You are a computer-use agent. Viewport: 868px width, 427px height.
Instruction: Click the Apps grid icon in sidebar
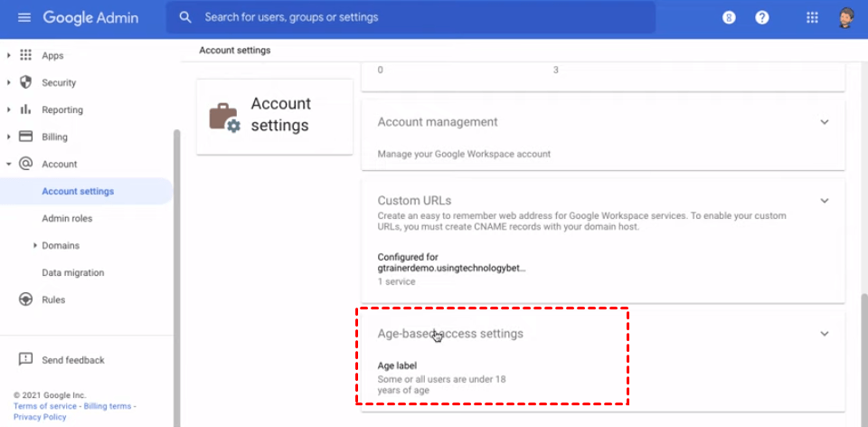pos(25,55)
